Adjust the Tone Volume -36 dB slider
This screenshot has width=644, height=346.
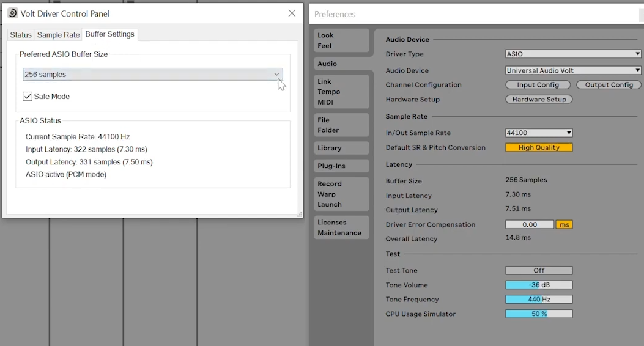pos(539,285)
